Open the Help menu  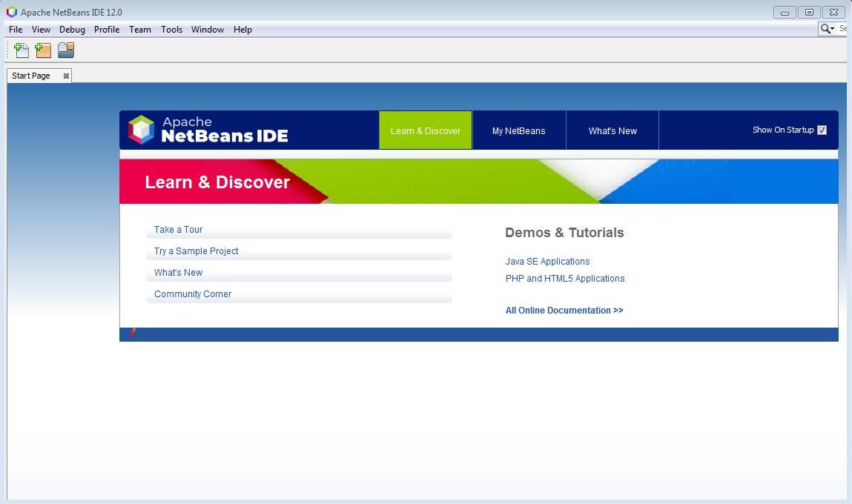coord(242,30)
